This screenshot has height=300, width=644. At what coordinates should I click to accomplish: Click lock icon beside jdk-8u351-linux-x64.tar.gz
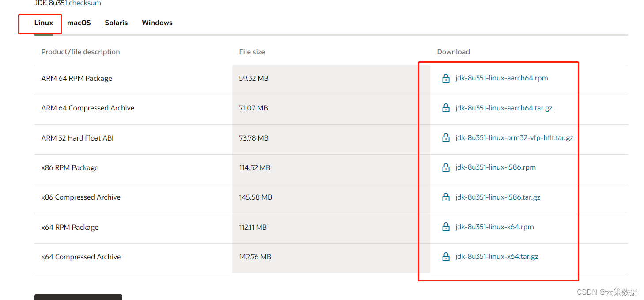click(446, 257)
